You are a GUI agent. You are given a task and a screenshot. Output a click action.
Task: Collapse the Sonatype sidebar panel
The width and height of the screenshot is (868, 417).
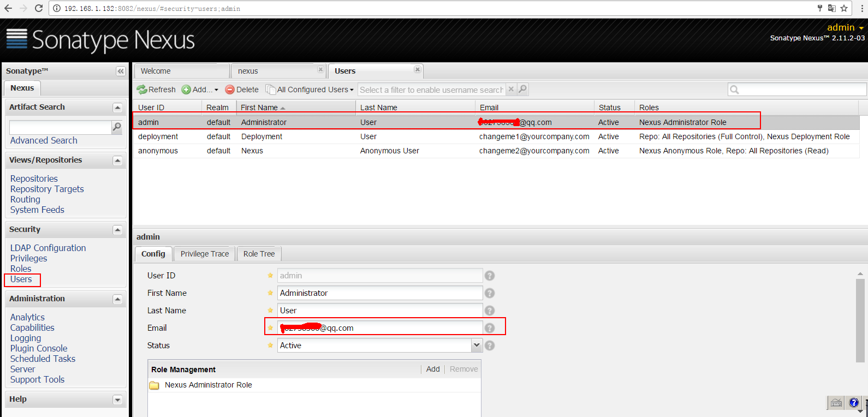click(x=121, y=71)
